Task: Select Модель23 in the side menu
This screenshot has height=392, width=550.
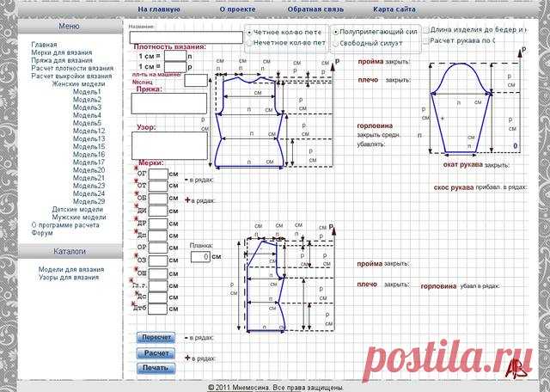Action: click(x=89, y=186)
